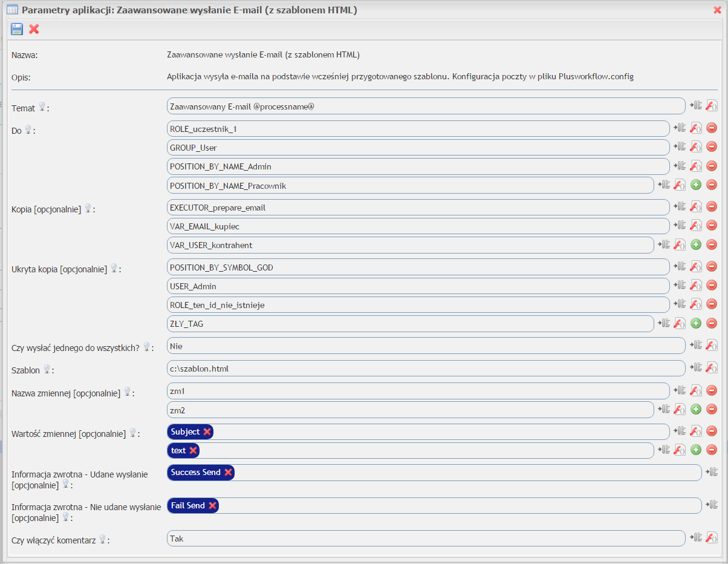Click the c:\szablon.html template path field
Image resolution: width=728 pixels, height=564 pixels.
(426, 368)
